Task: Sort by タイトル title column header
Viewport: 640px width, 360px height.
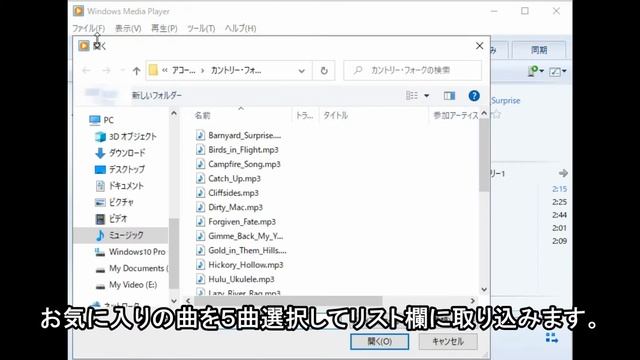Action: coord(336,116)
